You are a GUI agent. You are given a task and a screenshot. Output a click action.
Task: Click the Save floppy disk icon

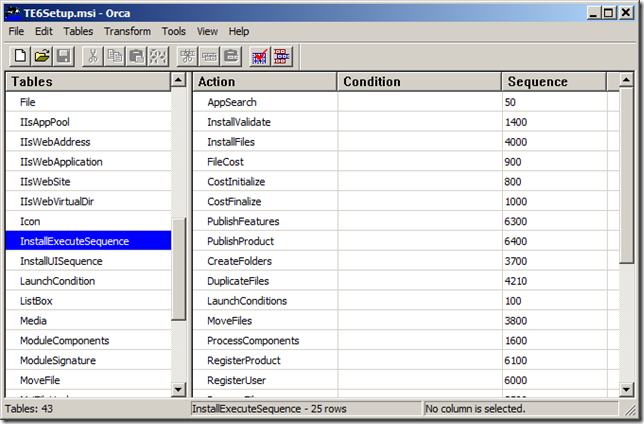(64, 56)
